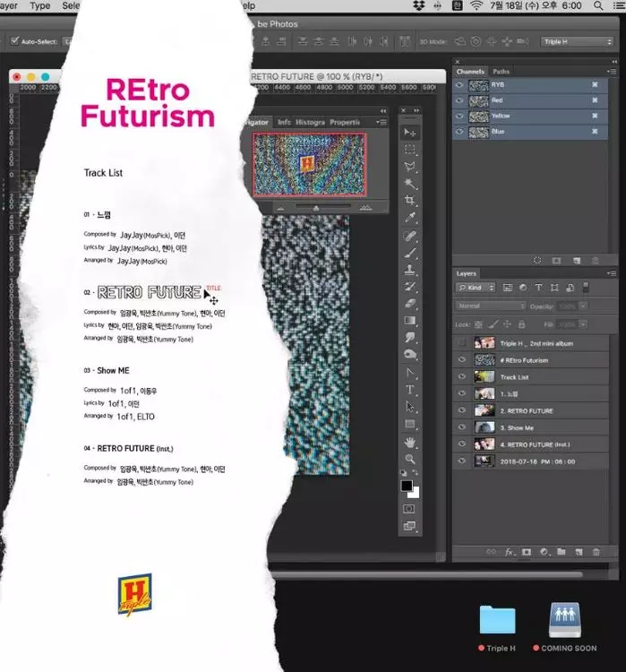This screenshot has height=672, width=626.
Task: Select the Zoom magnifier tool
Action: tap(410, 459)
